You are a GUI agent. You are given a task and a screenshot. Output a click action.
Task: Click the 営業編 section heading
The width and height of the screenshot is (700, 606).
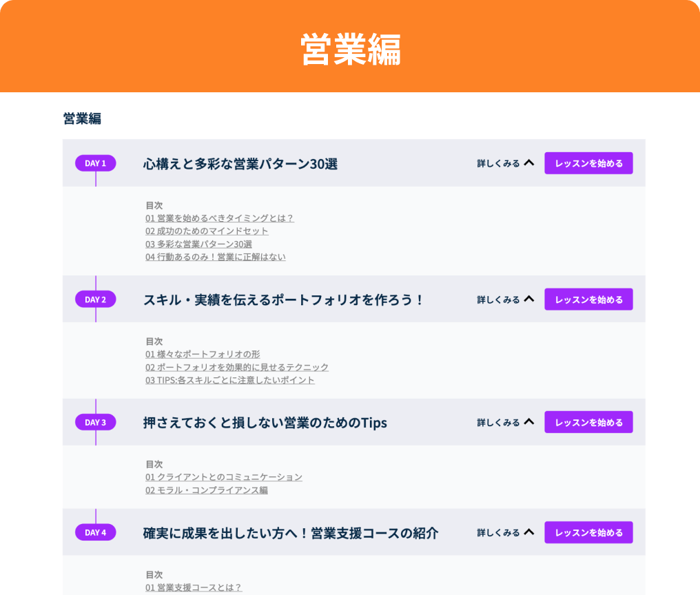tap(74, 117)
